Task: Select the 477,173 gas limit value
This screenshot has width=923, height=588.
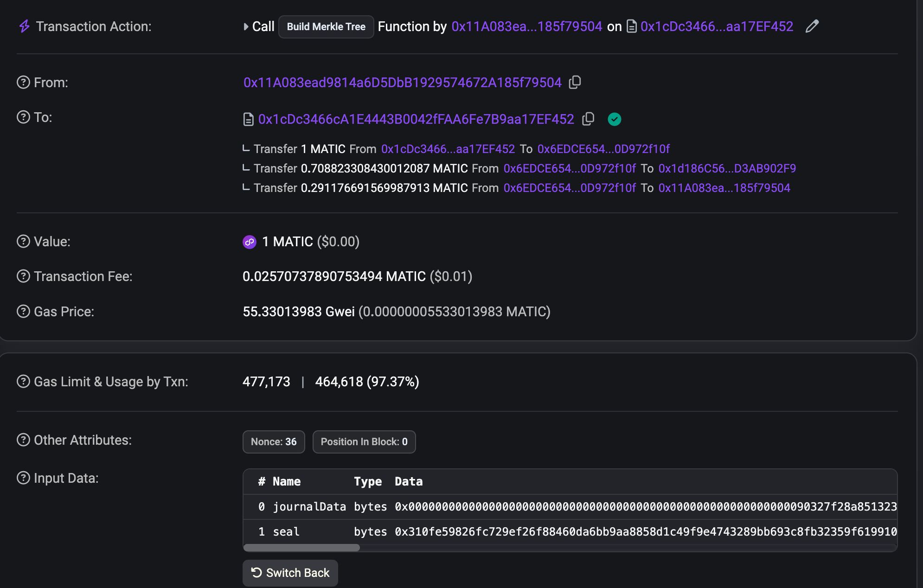Action: [266, 382]
